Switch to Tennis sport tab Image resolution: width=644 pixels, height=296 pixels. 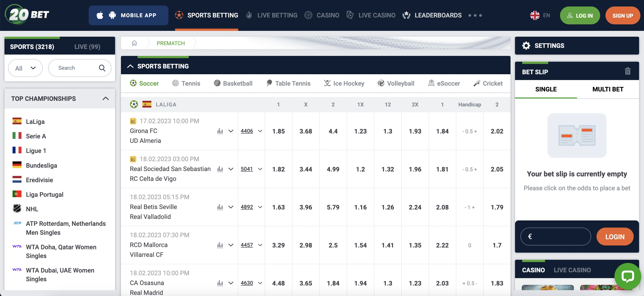[x=186, y=83]
